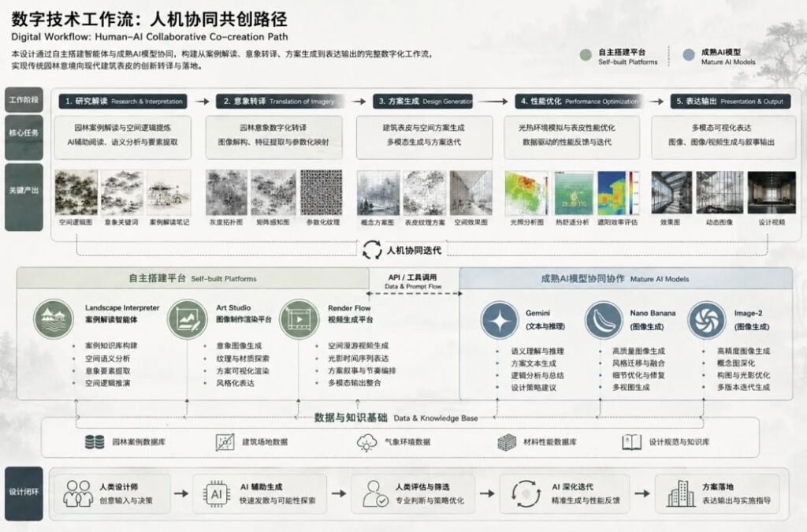The height and width of the screenshot is (532, 807).
Task: Open the 参数化纹理 pattern thumbnail
Action: click(322, 192)
